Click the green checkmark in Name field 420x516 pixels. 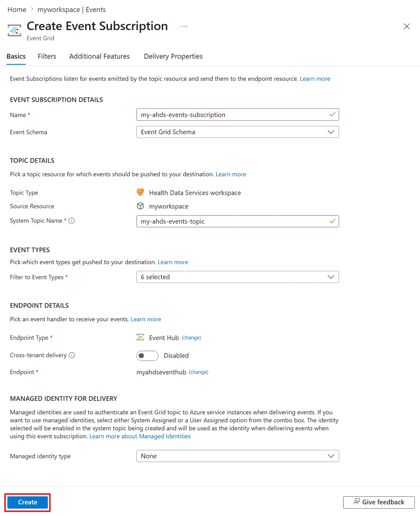(332, 114)
